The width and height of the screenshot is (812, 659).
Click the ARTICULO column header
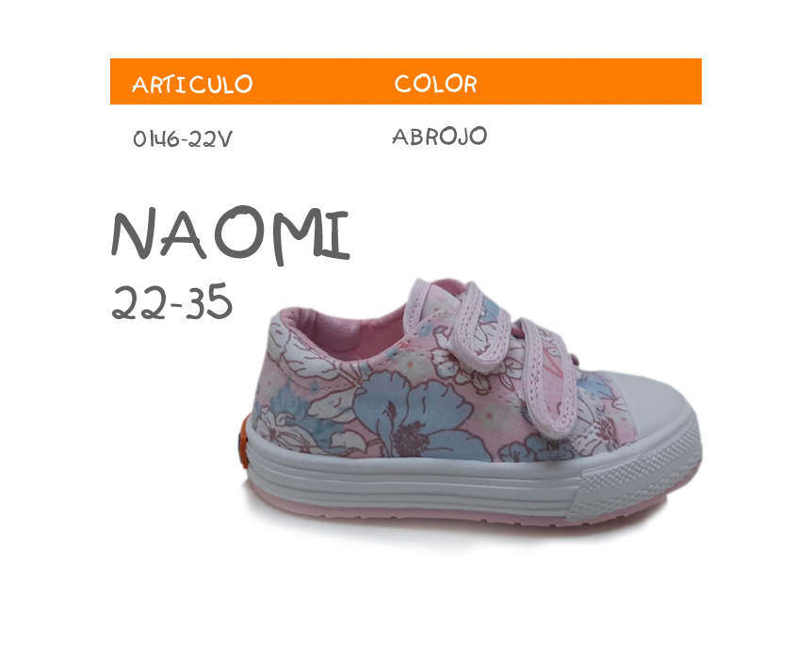pos(192,85)
